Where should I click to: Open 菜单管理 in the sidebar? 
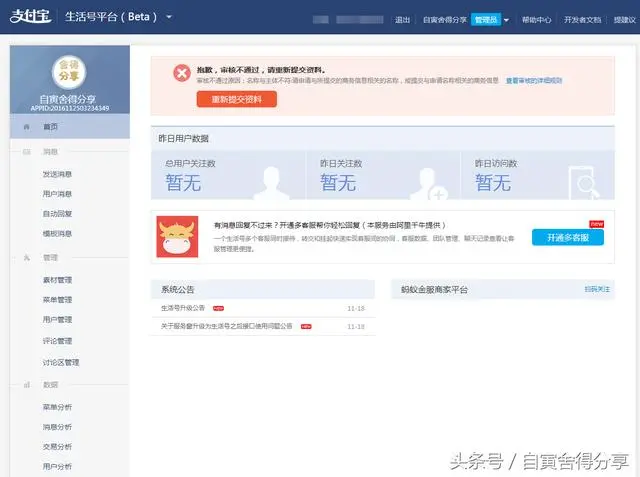click(x=57, y=300)
